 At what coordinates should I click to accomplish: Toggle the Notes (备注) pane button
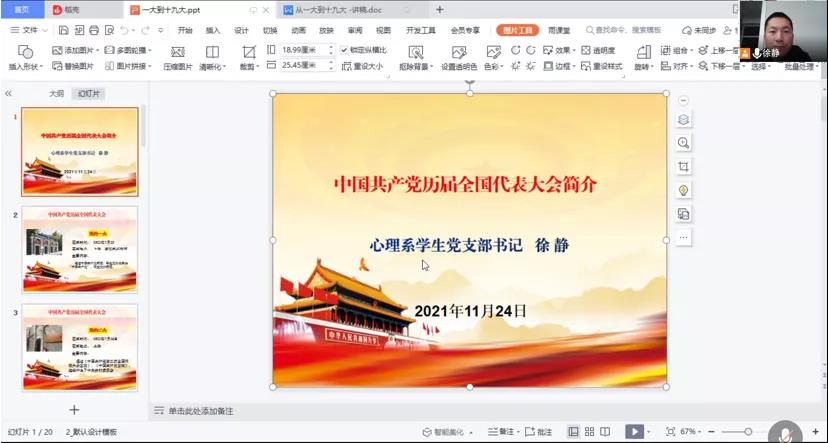pos(501,432)
